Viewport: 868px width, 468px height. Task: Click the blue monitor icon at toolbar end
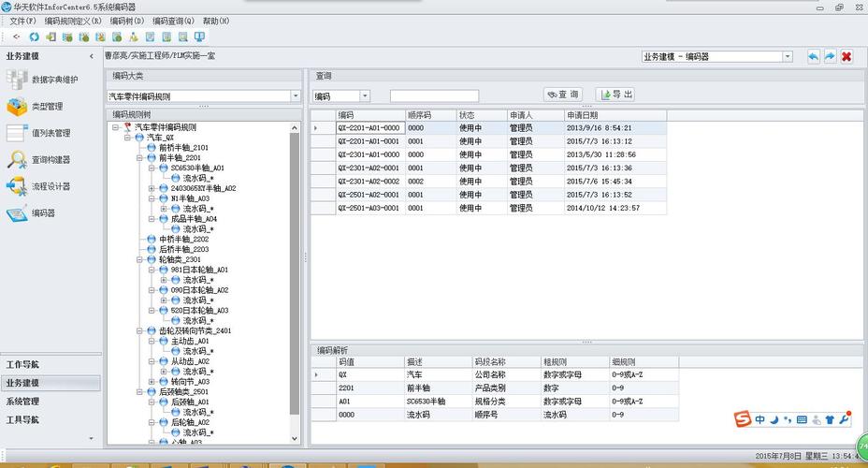click(x=200, y=37)
